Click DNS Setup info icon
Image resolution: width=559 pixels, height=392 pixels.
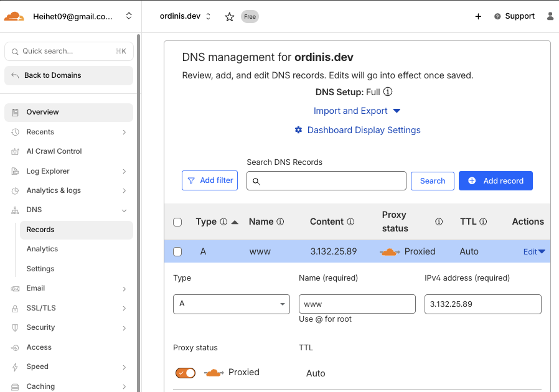coord(388,92)
